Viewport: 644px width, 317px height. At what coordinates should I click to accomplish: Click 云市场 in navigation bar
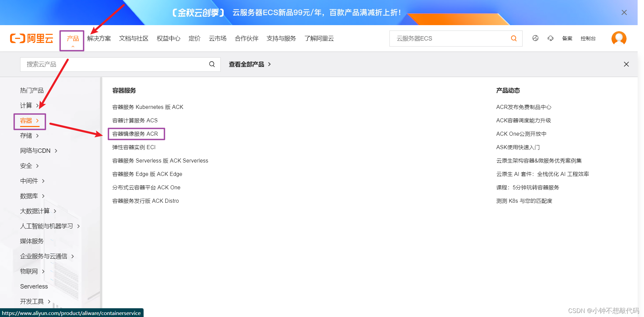tap(218, 39)
